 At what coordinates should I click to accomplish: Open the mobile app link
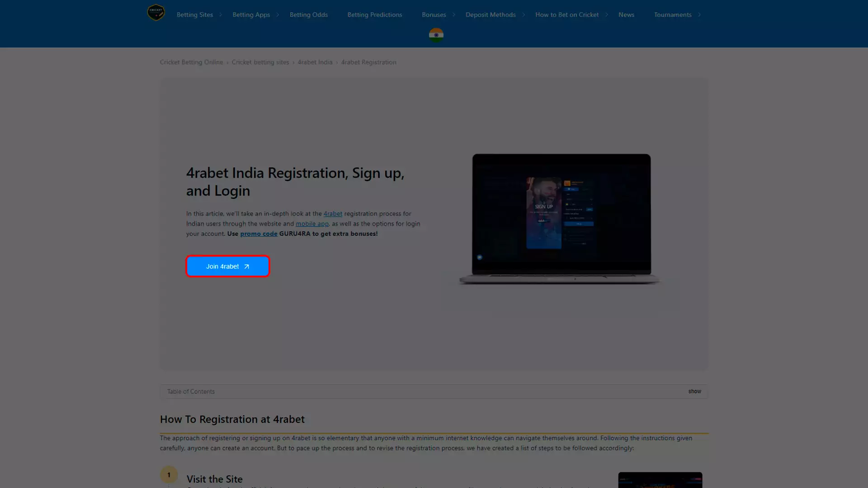312,224
